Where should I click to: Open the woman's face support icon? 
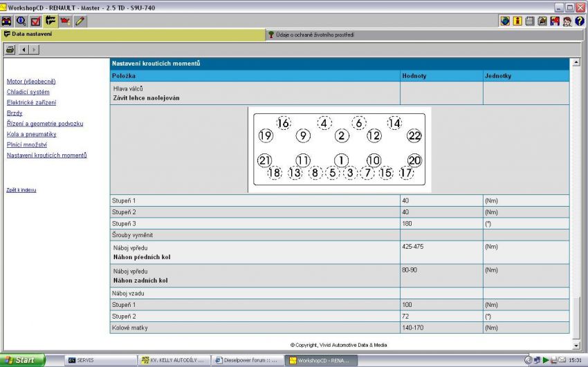[x=567, y=21]
